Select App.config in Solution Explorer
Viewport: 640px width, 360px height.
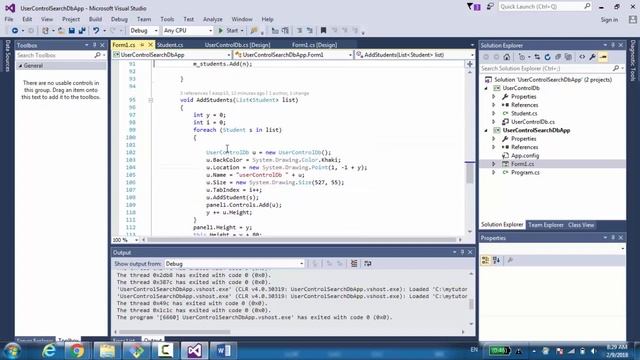click(525, 156)
